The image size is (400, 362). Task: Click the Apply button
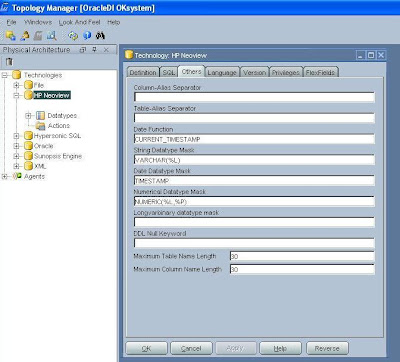pyautogui.click(x=235, y=348)
